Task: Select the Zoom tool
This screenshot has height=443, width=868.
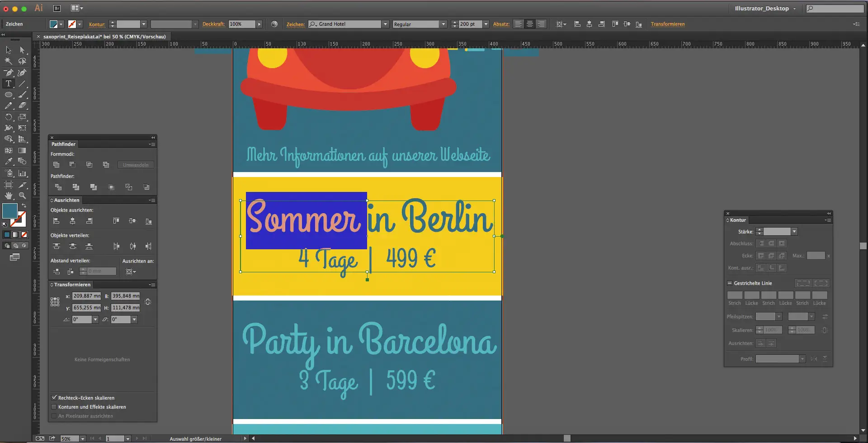Action: (22, 196)
